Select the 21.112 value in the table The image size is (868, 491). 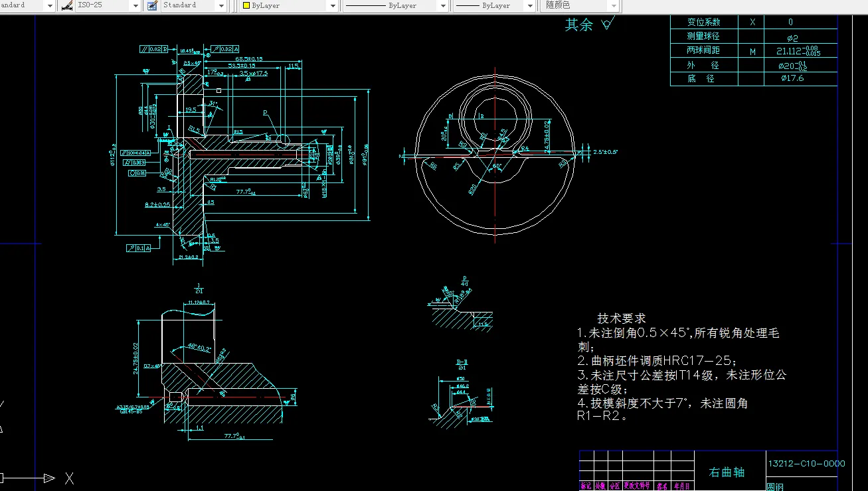(798, 51)
